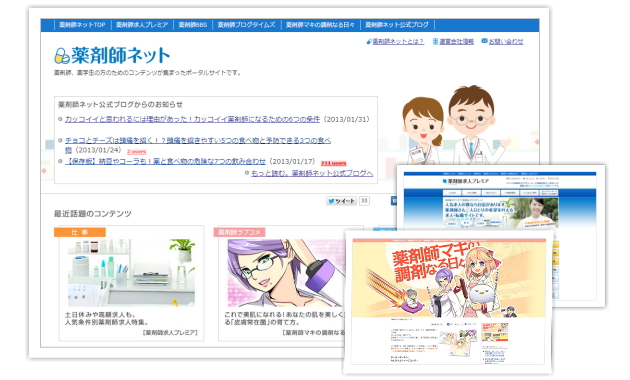Open the 薬剤師マキの調剤なる日々 site screenshot
630x380 pixels.
(x=448, y=302)
